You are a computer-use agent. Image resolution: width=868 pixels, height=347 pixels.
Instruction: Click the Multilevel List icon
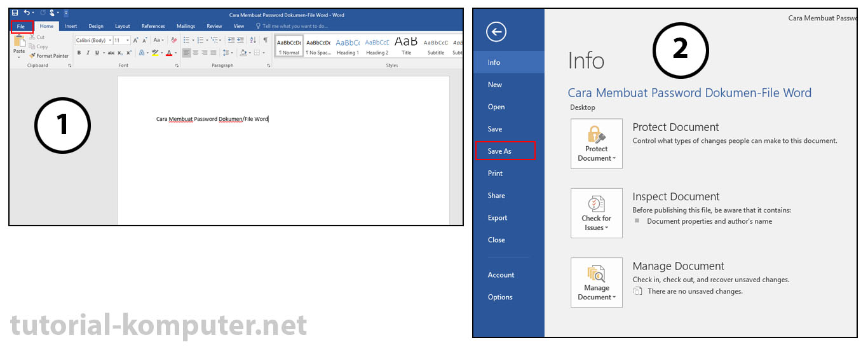(x=215, y=40)
